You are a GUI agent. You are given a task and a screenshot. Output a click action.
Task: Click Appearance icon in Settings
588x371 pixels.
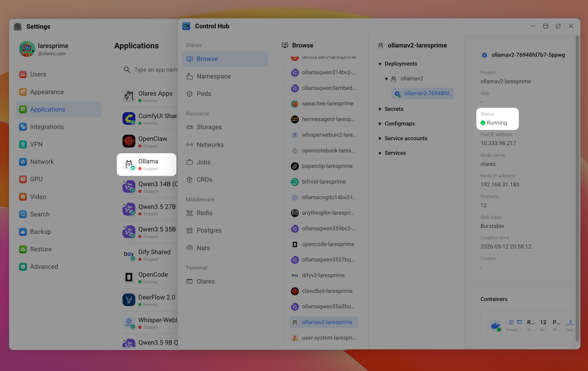[23, 92]
